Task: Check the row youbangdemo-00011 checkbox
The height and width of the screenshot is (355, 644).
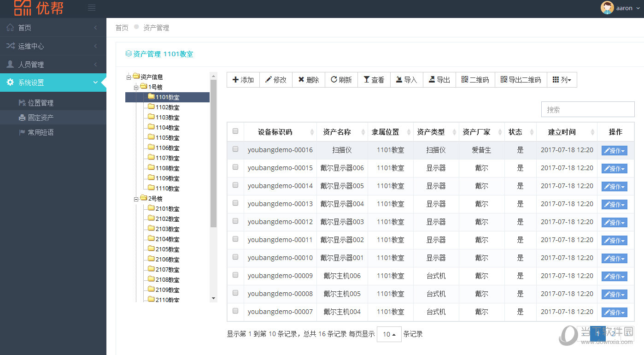Action: pos(235,239)
